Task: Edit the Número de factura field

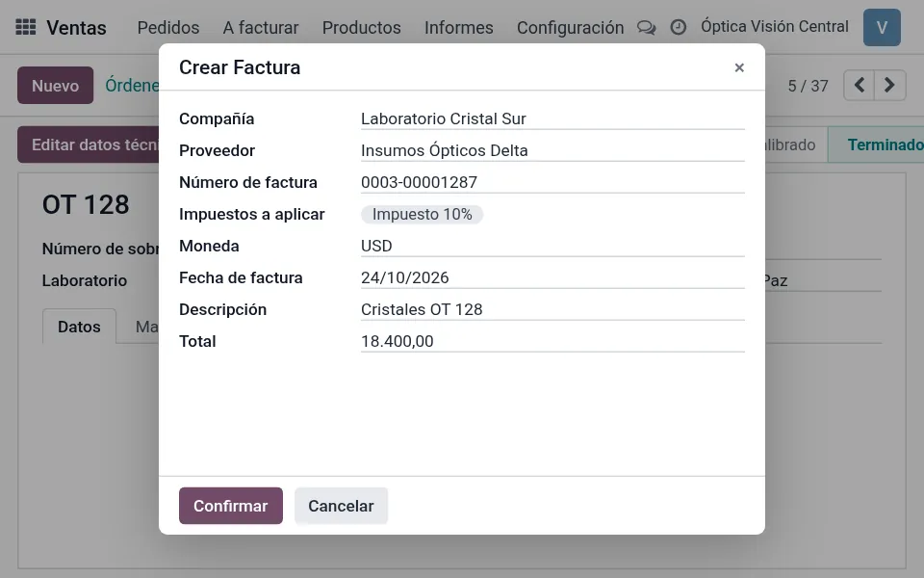Action: click(x=552, y=182)
